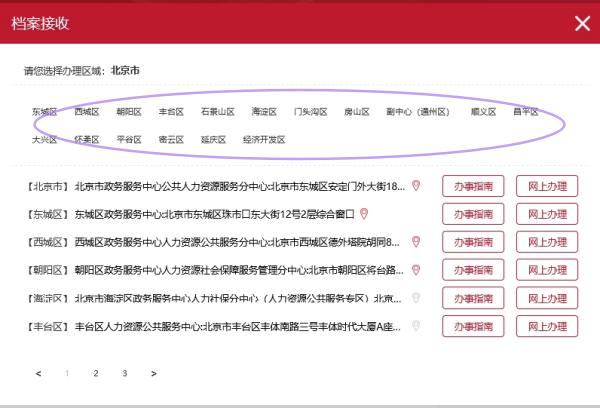Click the 北京市 region label
The width and height of the screenshot is (600, 408).
pyautogui.click(x=125, y=70)
